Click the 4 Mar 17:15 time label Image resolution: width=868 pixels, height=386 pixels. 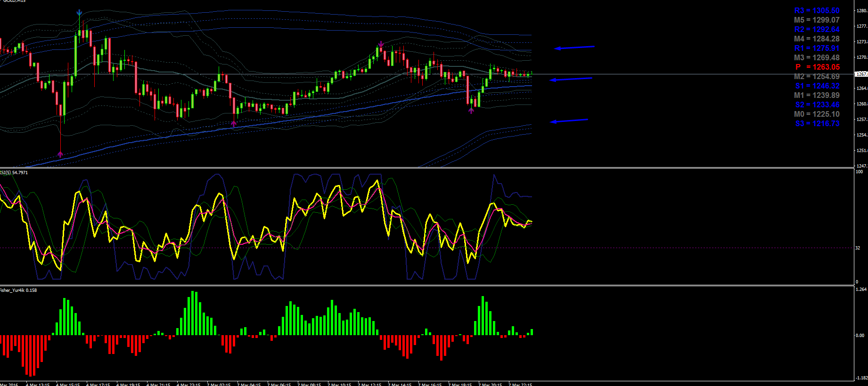click(98, 384)
